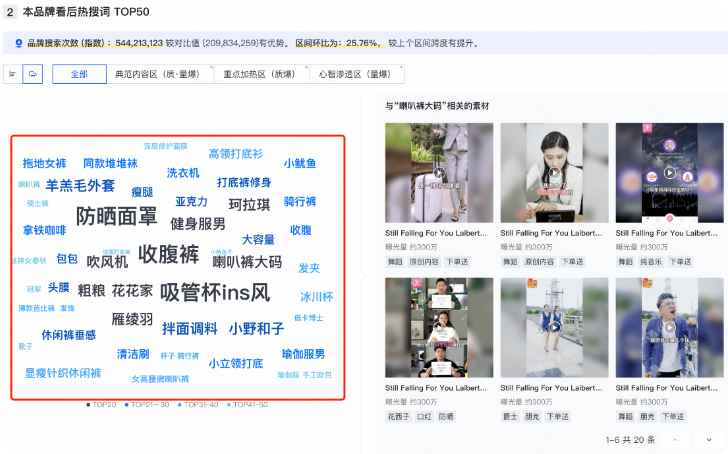Click the word 粗粮
Viewport: 728px width, 454px height.
point(91,291)
